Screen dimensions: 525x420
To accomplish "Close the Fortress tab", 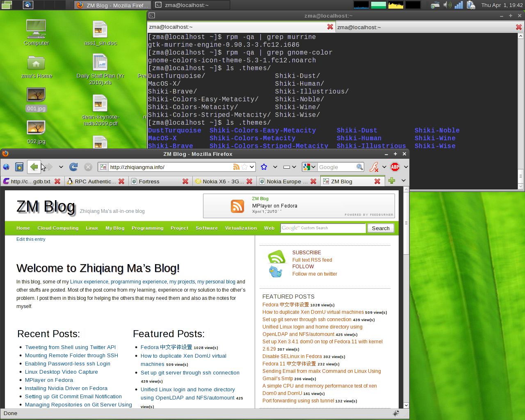I will click(185, 181).
